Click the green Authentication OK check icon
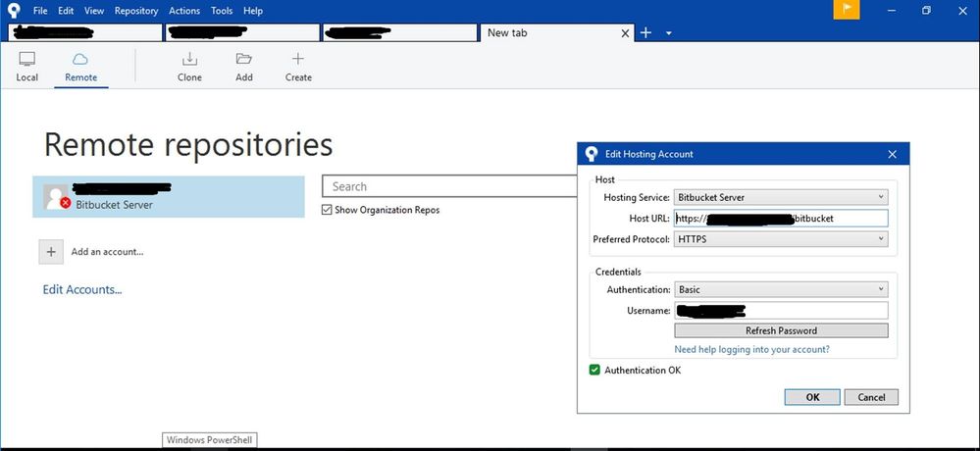Screen dimensions: 980x451 coord(594,370)
